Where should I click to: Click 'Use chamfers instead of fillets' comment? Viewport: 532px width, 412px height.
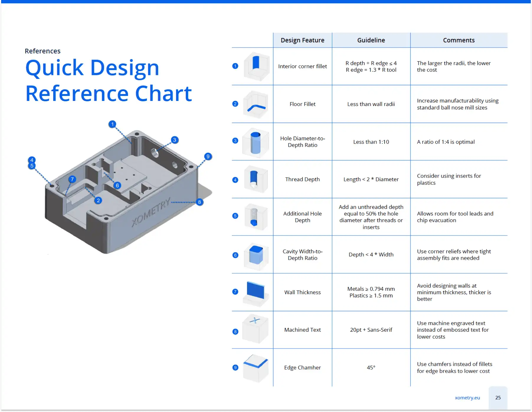tap(455, 368)
